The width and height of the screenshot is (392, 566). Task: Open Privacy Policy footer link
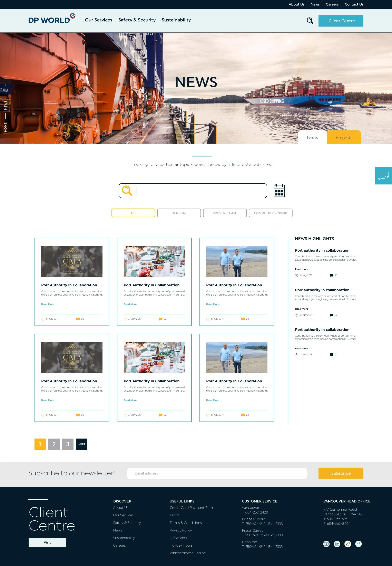click(180, 530)
